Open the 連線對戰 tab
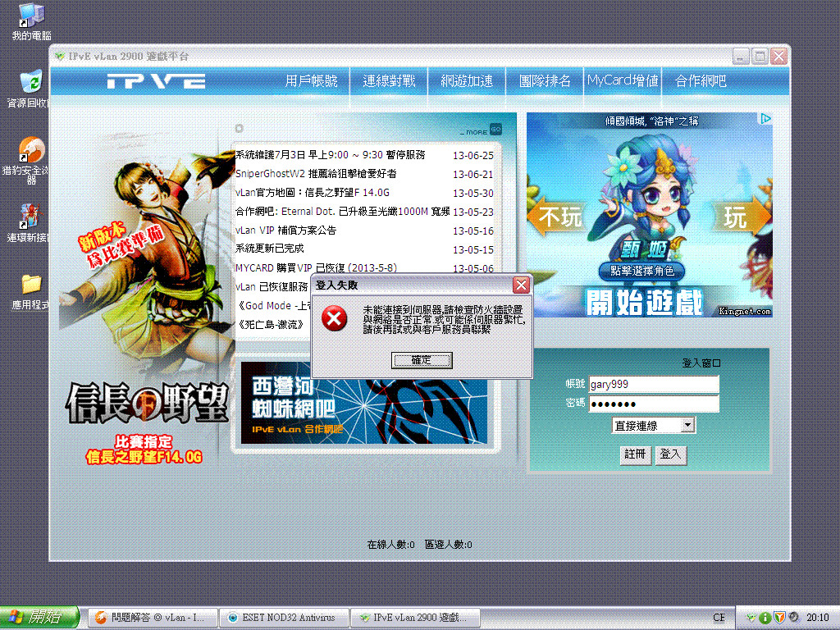This screenshot has width=840, height=630. pos(389,81)
